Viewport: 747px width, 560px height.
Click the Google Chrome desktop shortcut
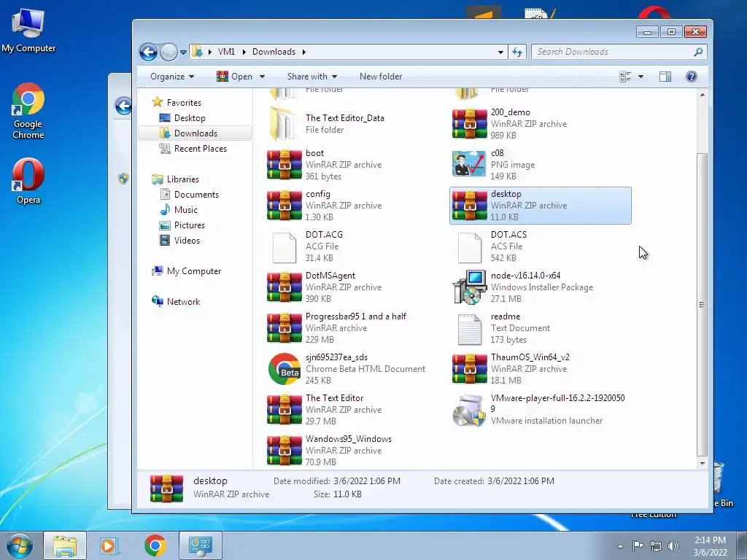point(28,111)
